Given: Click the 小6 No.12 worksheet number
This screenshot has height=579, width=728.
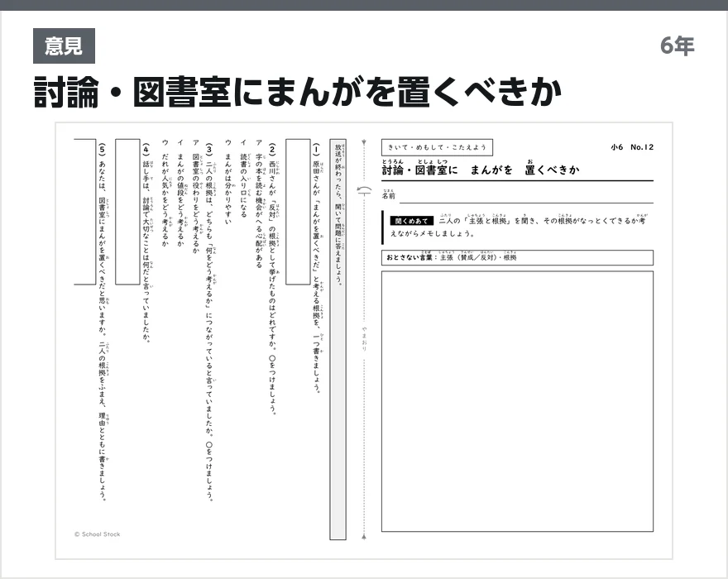Looking at the screenshot, I should click(x=632, y=147).
